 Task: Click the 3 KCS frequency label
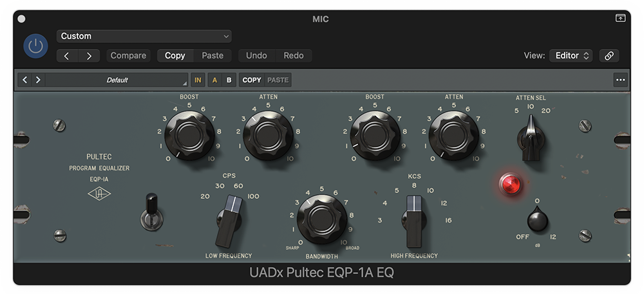coord(379,220)
